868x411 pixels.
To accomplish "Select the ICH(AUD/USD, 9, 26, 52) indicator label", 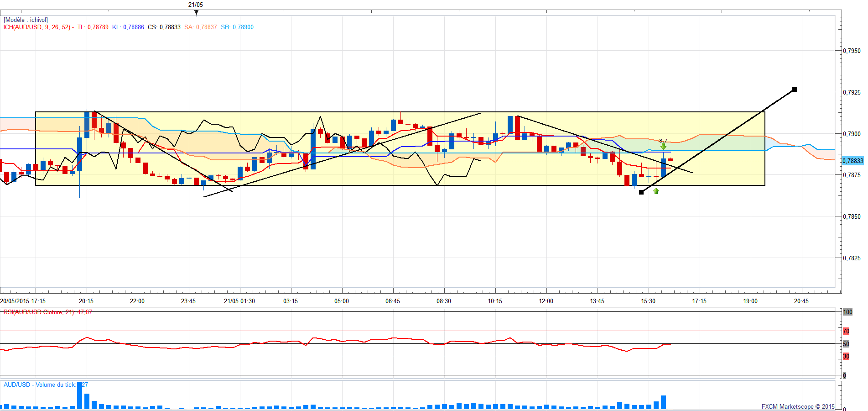I will [x=38, y=27].
